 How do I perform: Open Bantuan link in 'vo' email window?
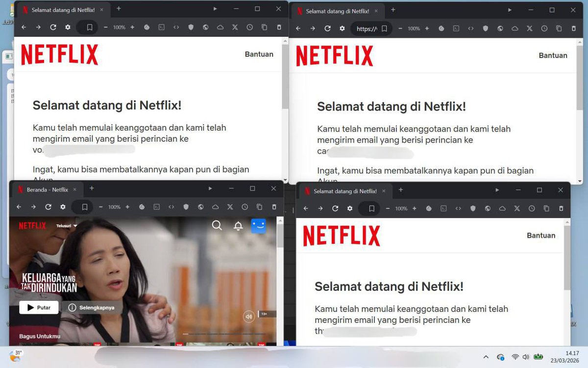(x=259, y=54)
